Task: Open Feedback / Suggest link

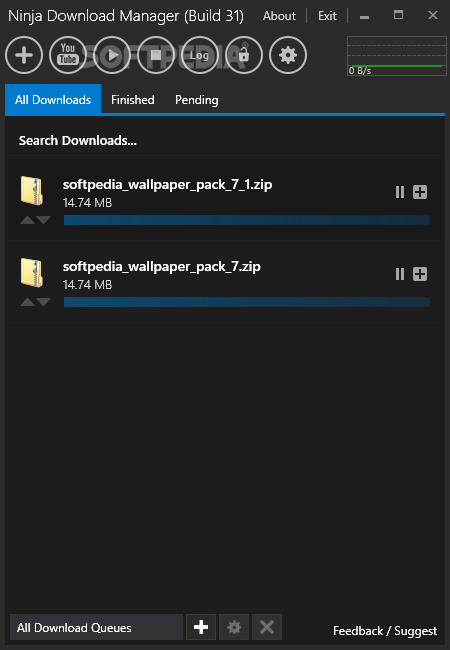Action: coord(385,631)
